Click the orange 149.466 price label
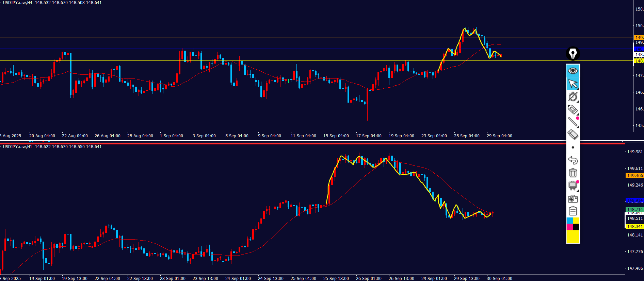The image size is (644, 281). pos(635,176)
